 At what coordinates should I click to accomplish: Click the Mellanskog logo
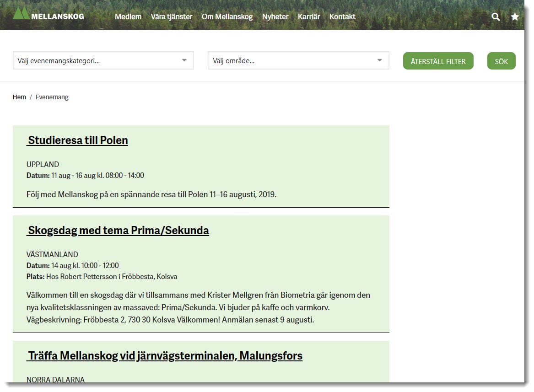pos(49,14)
